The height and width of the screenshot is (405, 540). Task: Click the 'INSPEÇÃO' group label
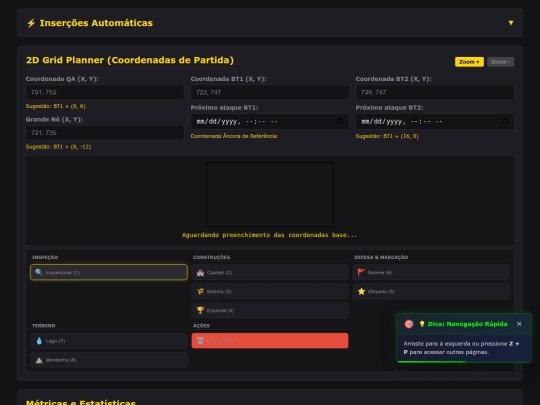coord(45,257)
